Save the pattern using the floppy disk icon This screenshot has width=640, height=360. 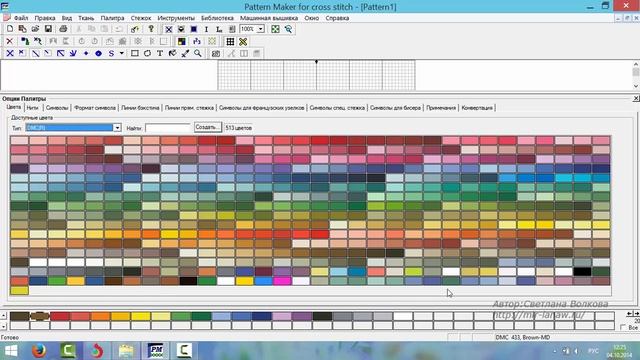pos(48,29)
